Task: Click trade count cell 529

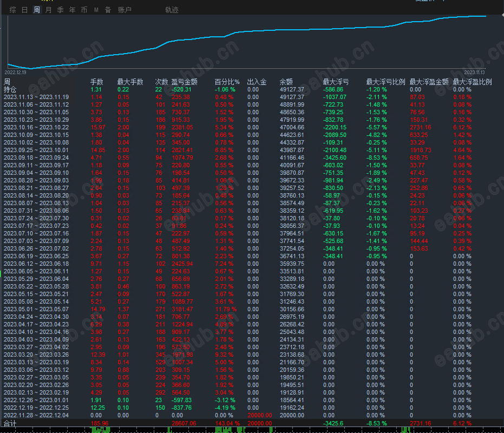Action: pos(160,362)
